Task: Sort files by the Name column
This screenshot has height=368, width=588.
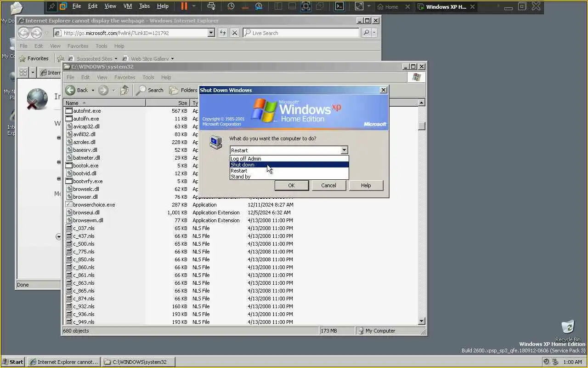Action: [x=105, y=103]
